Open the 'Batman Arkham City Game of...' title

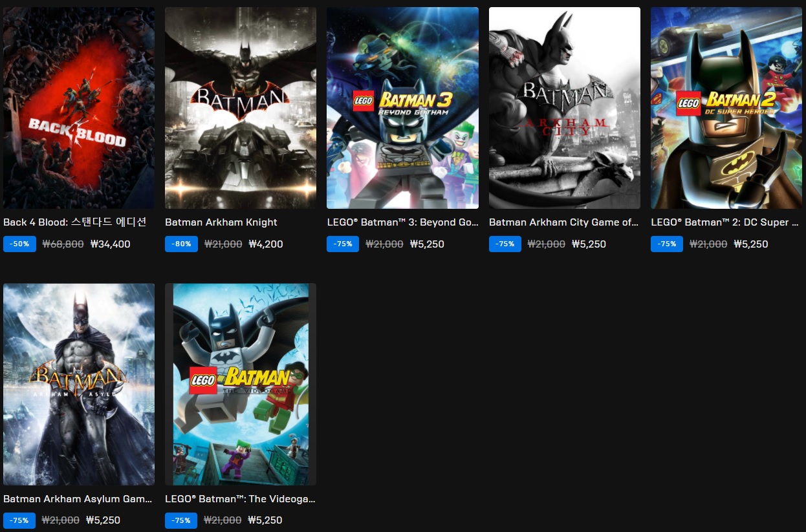point(564,222)
